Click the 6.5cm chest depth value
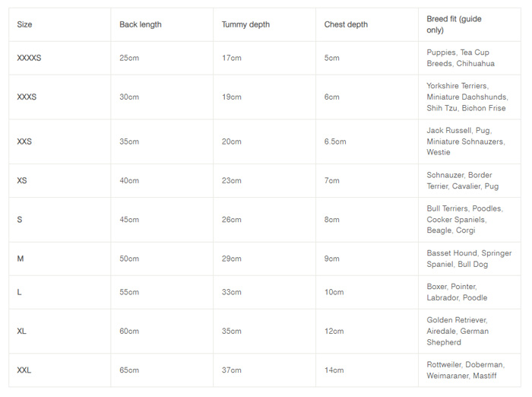The height and width of the screenshot is (397, 532). (334, 141)
